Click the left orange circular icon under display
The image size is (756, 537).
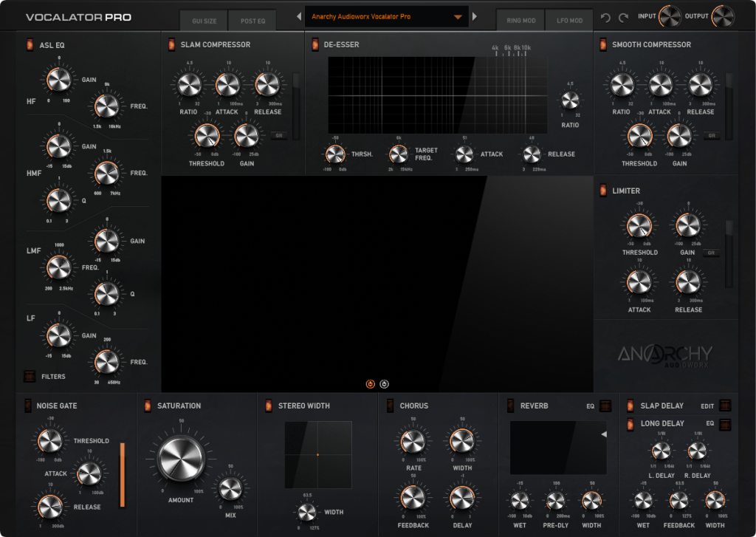pyautogui.click(x=371, y=384)
